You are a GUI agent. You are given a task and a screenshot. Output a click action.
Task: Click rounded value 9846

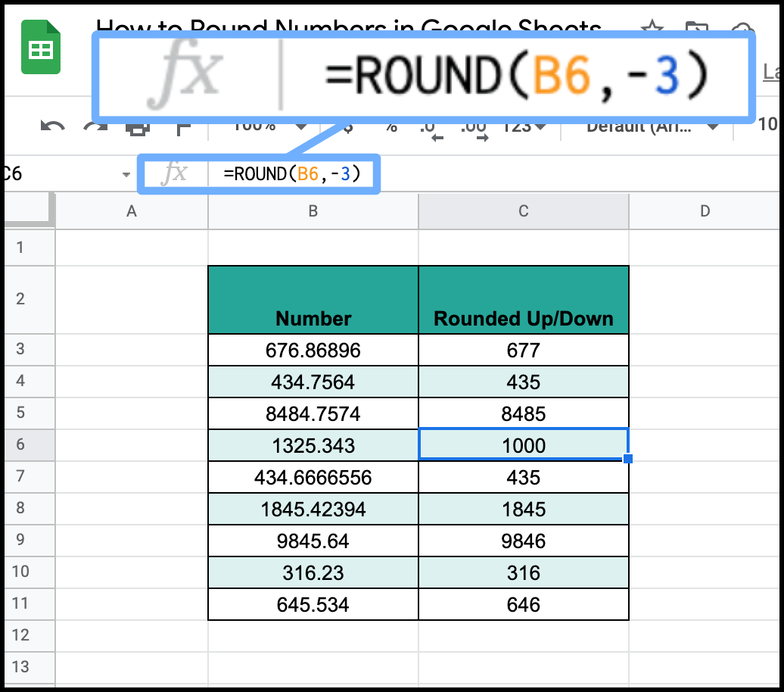[x=524, y=541]
